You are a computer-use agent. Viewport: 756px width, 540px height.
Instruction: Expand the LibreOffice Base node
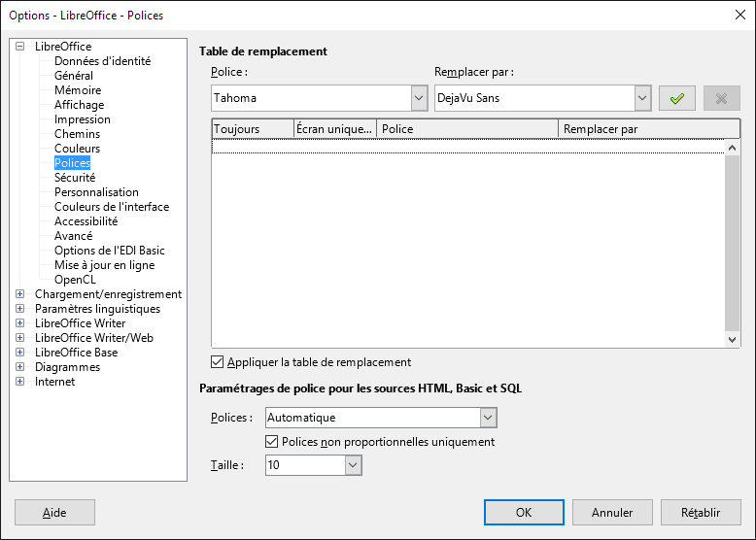click(x=19, y=353)
